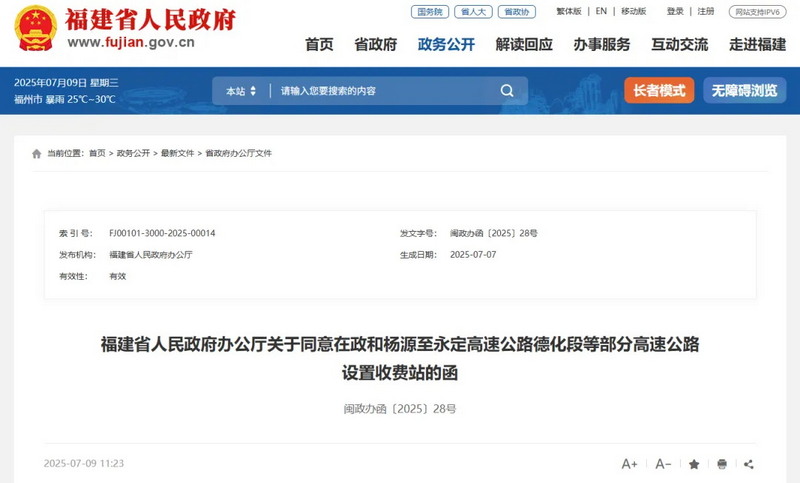800x483 pixels.
Task: Click the national emblem logo
Action: pos(36,28)
